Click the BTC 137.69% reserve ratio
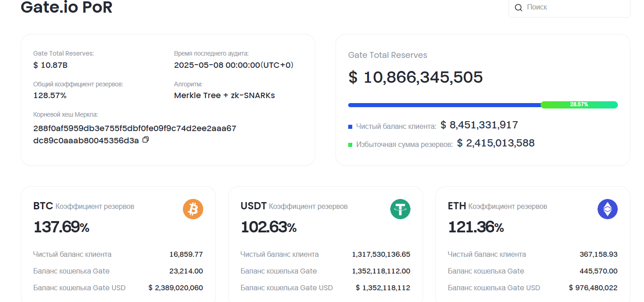 coord(61,227)
